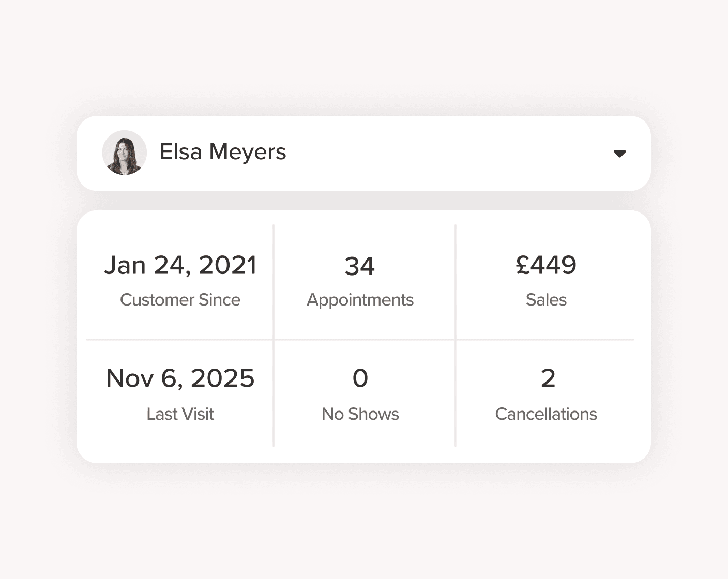Open the Appointments label
Image resolution: width=728 pixels, height=579 pixels.
(x=360, y=300)
